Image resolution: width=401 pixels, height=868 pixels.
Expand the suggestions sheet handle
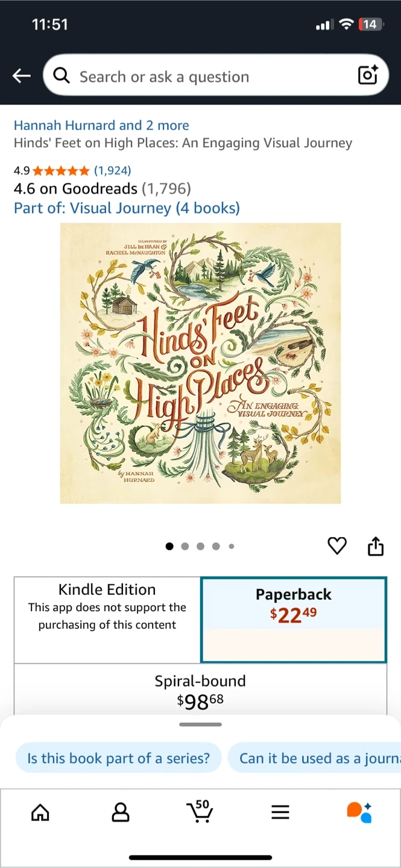[x=200, y=724]
